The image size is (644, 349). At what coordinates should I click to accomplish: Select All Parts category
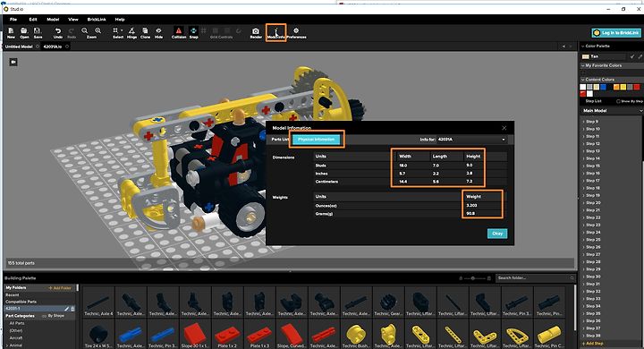pyautogui.click(x=17, y=324)
